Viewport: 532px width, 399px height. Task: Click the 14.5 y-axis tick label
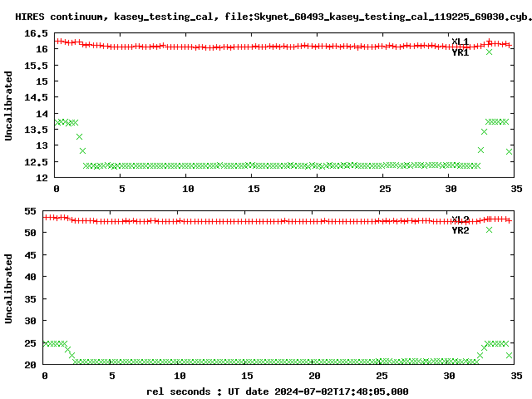coord(36,97)
